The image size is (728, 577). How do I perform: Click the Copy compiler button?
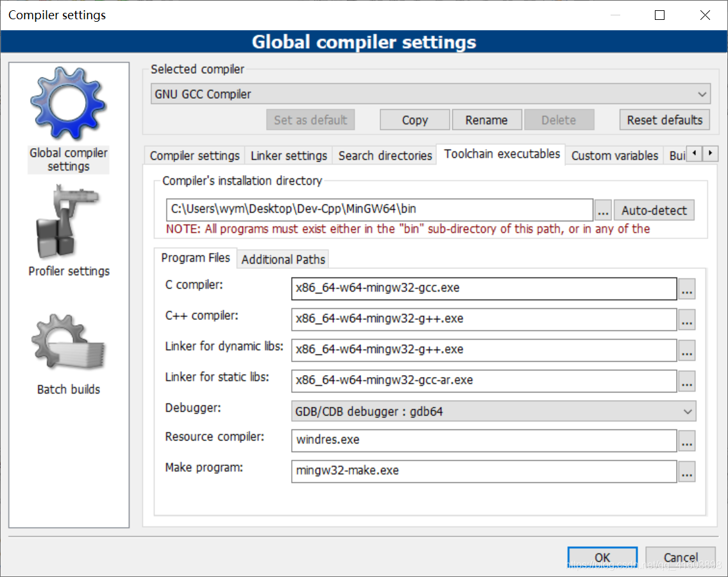[414, 121]
